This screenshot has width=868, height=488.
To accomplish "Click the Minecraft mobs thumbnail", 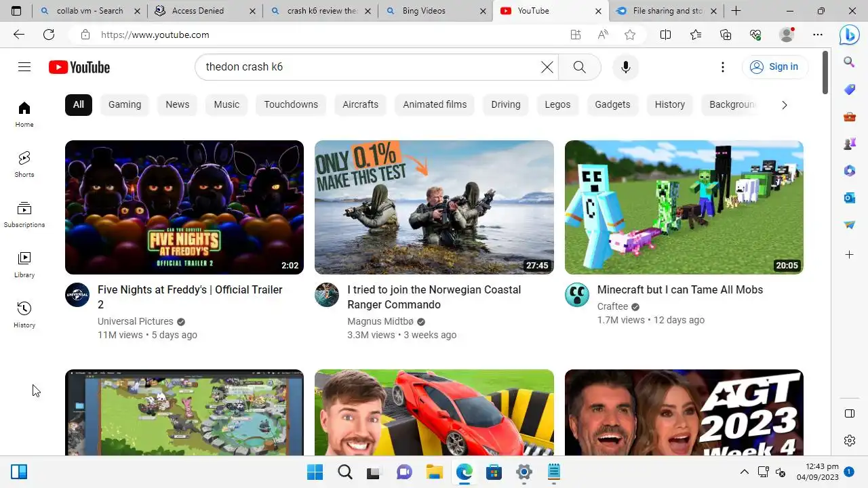I will [684, 207].
